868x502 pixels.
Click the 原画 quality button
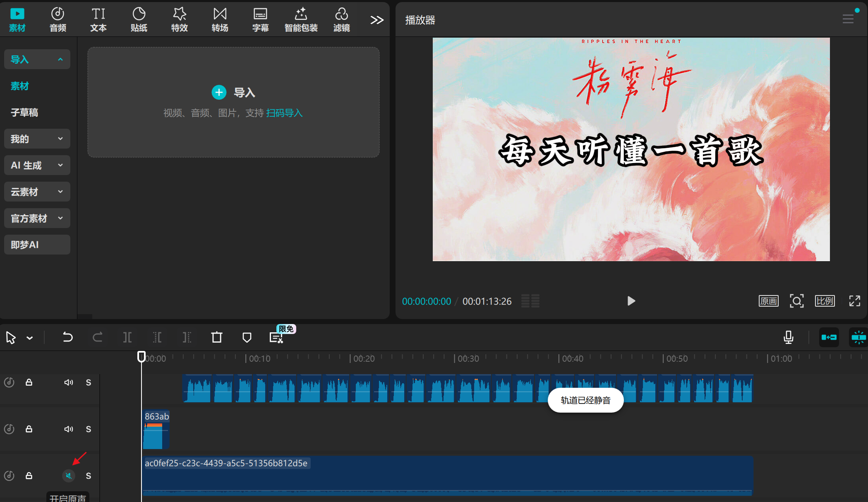[x=768, y=301]
